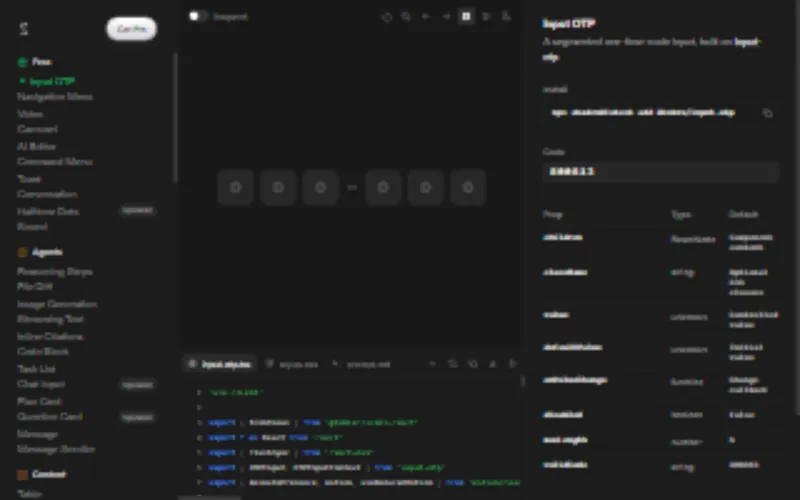Click the green icon of the first sidebar section
800x500 pixels.
click(x=22, y=62)
